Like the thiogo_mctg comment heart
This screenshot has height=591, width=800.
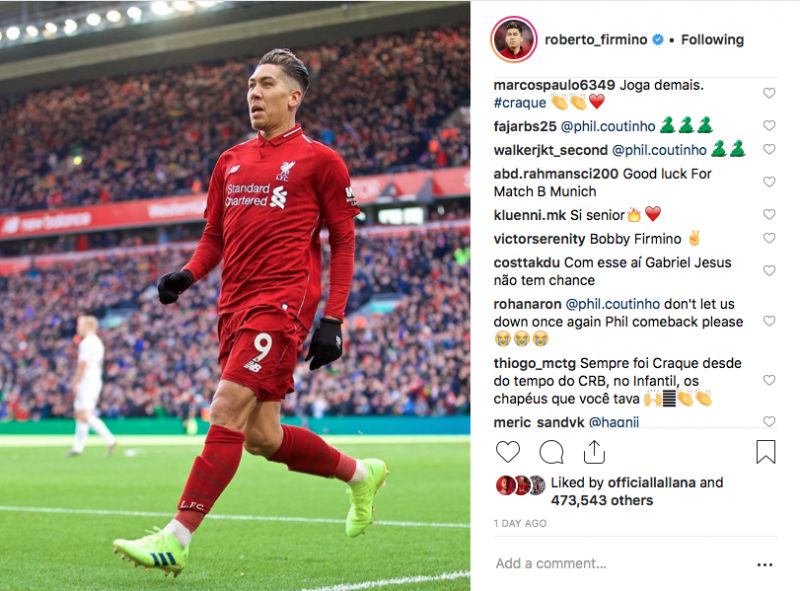click(x=769, y=380)
